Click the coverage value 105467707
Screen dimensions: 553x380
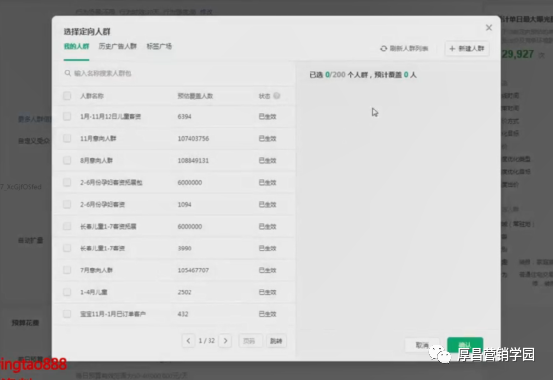tap(193, 270)
